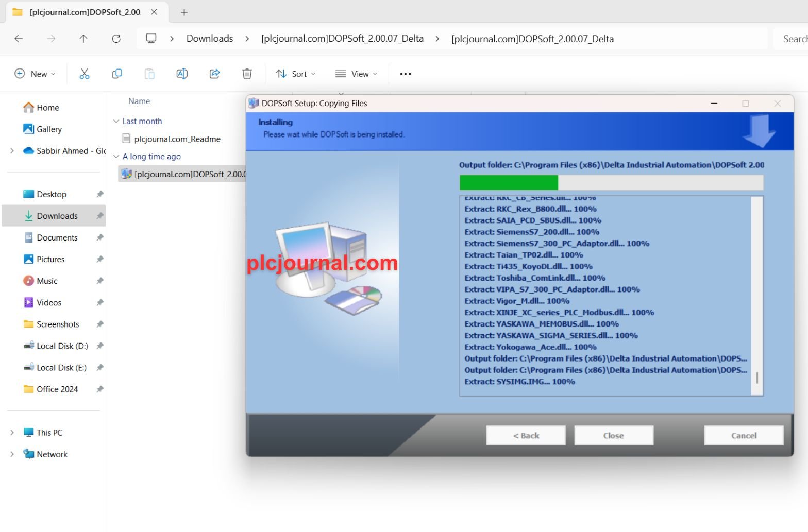This screenshot has height=532, width=808.
Task: Expand breadcrumb chevron before Downloads
Action: tap(172, 39)
